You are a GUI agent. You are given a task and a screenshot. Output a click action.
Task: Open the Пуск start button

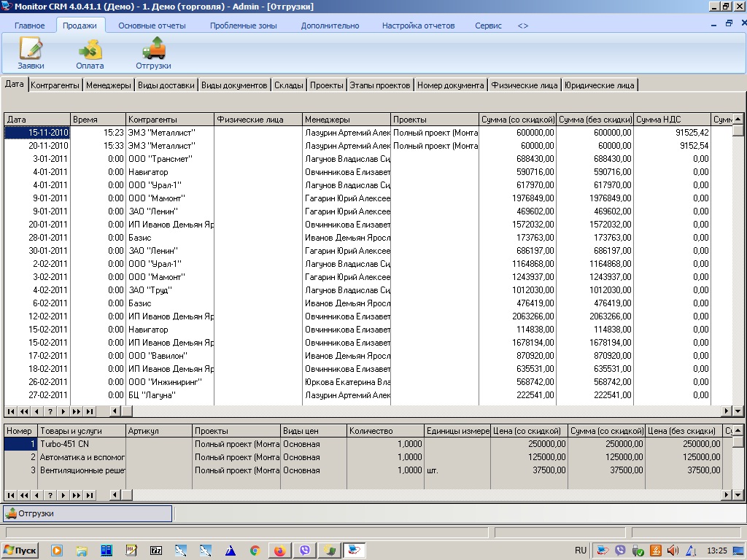click(x=20, y=551)
